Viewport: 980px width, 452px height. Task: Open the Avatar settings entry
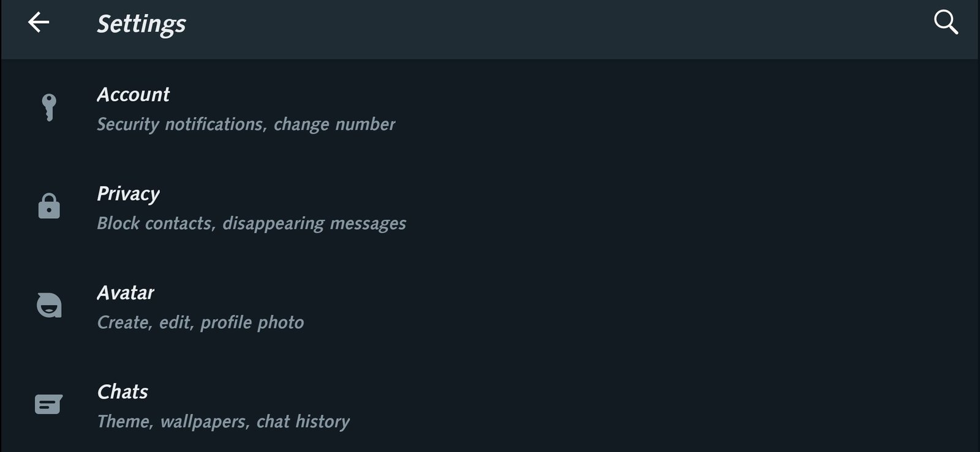coord(126,293)
